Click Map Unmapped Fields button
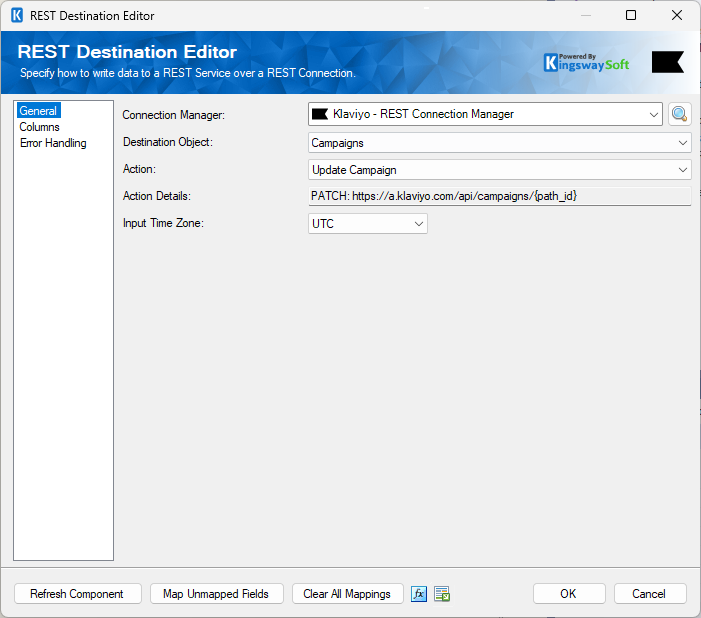Image resolution: width=701 pixels, height=618 pixels. point(217,594)
